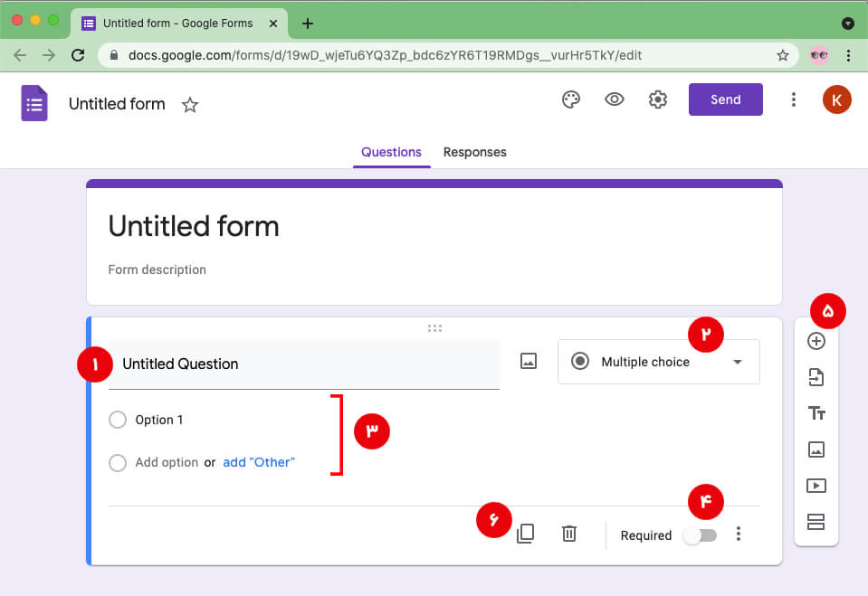
Task: Switch to the Questions tab
Action: click(391, 152)
